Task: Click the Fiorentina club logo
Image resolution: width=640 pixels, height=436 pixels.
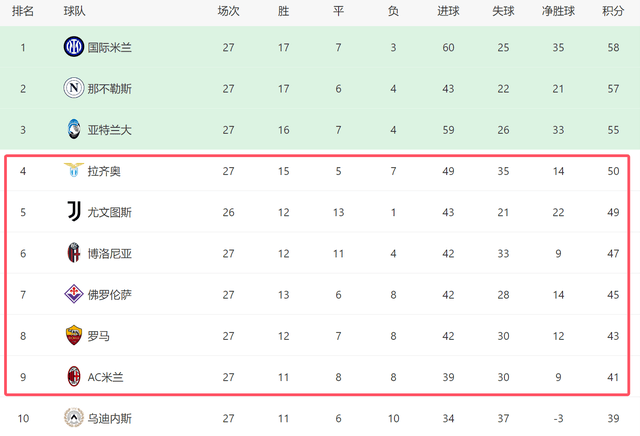Action: 73,294
